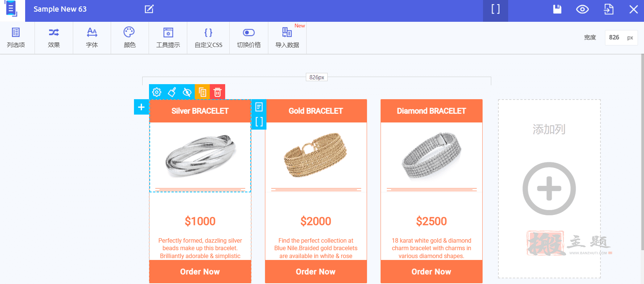Delete the column with red trash icon

tap(217, 92)
